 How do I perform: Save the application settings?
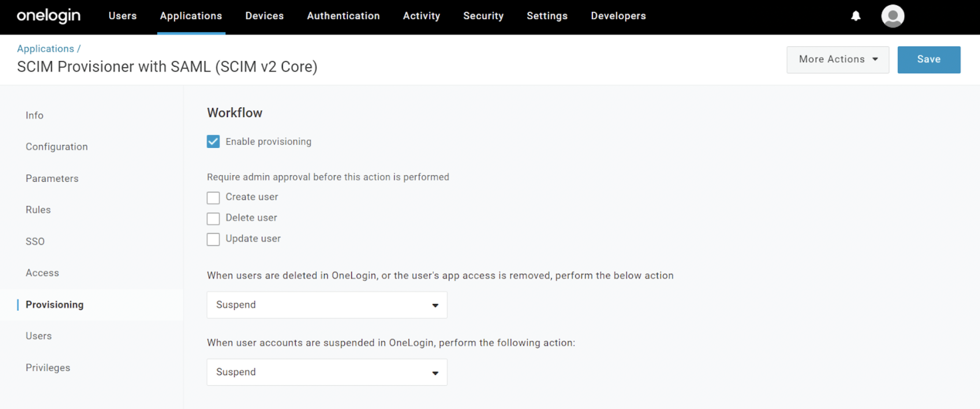pyautogui.click(x=928, y=59)
